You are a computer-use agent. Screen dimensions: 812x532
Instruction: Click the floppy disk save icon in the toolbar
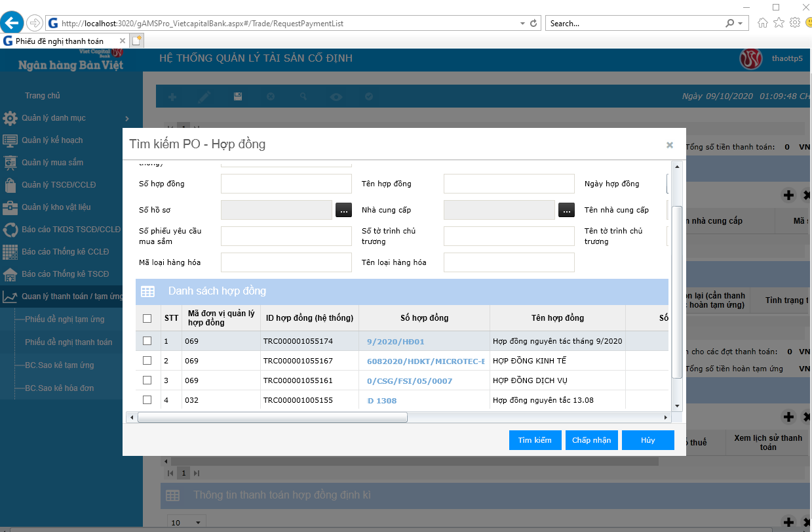point(238,97)
